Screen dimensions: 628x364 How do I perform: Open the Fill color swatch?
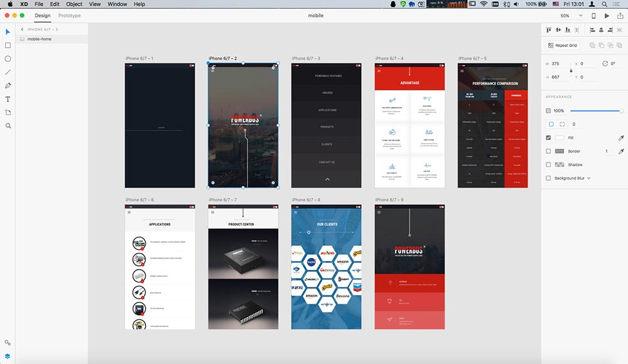[560, 137]
